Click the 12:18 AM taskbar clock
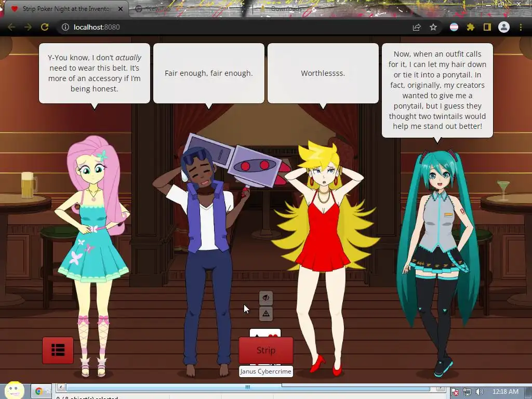 click(x=506, y=392)
